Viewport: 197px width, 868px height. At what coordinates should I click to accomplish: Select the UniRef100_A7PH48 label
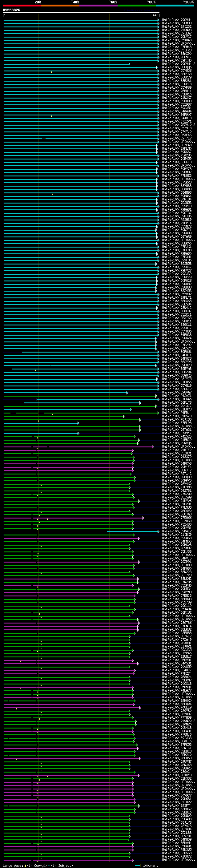[177, 47]
